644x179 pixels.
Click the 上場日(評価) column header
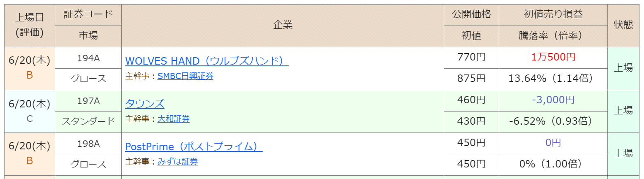(30, 26)
